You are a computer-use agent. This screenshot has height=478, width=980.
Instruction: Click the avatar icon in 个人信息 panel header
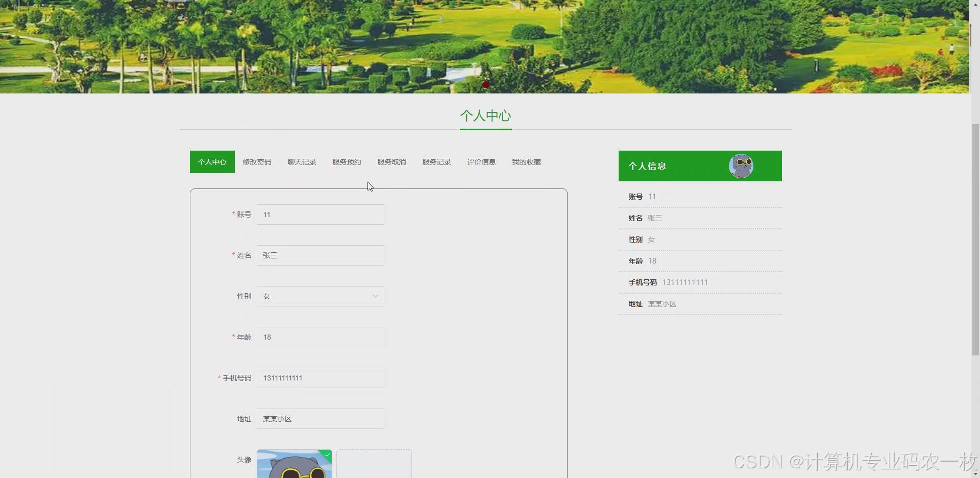point(742,165)
